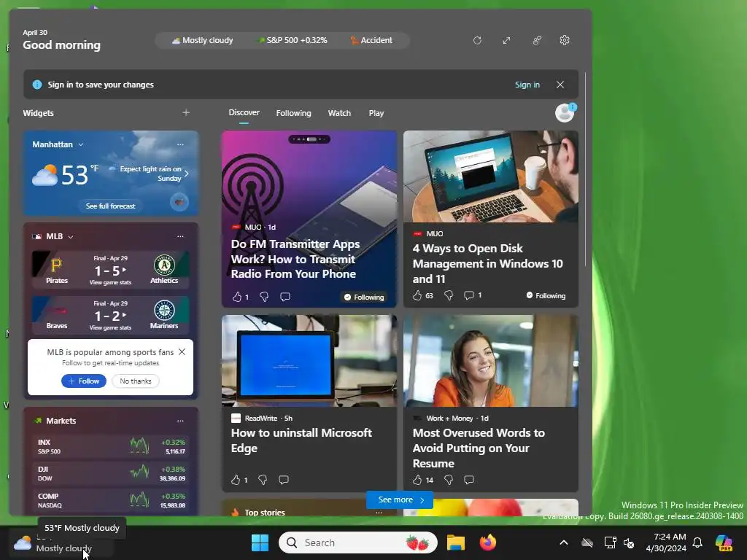Open the notifications bell in system tray
This screenshot has height=560, width=747.
click(x=697, y=542)
